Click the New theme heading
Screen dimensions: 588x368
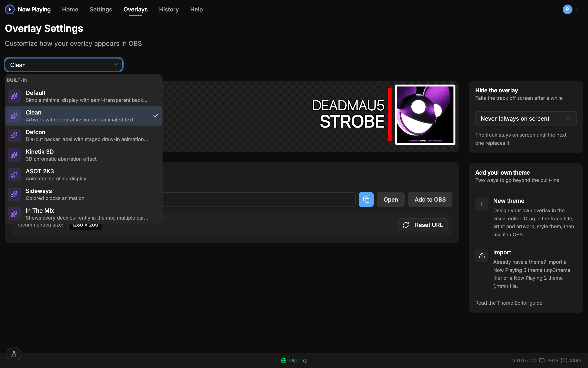pos(509,201)
